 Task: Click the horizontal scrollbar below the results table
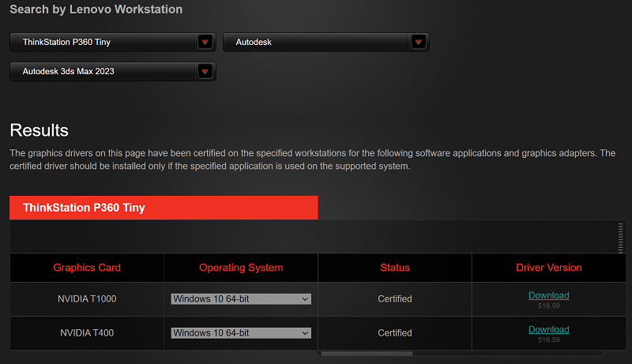coord(367,354)
